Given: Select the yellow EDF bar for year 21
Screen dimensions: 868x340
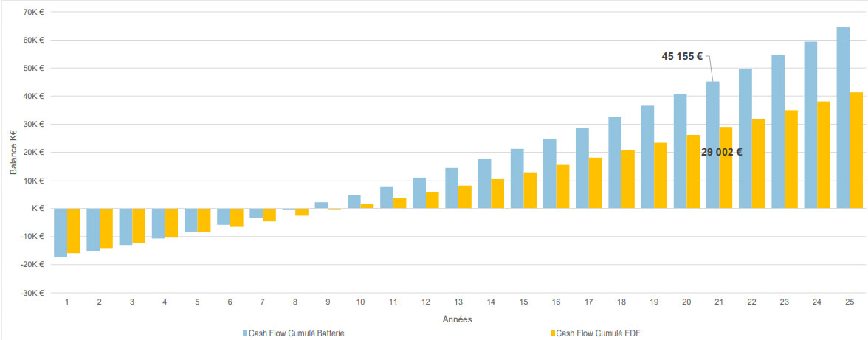Looking at the screenshot, I should [x=726, y=167].
